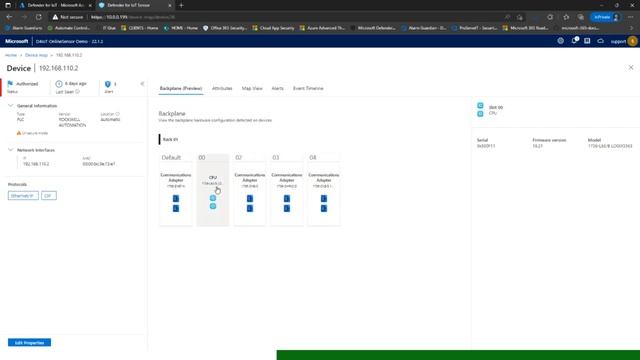
Task: Switch to the Map View tab
Action: pyautogui.click(x=252, y=88)
